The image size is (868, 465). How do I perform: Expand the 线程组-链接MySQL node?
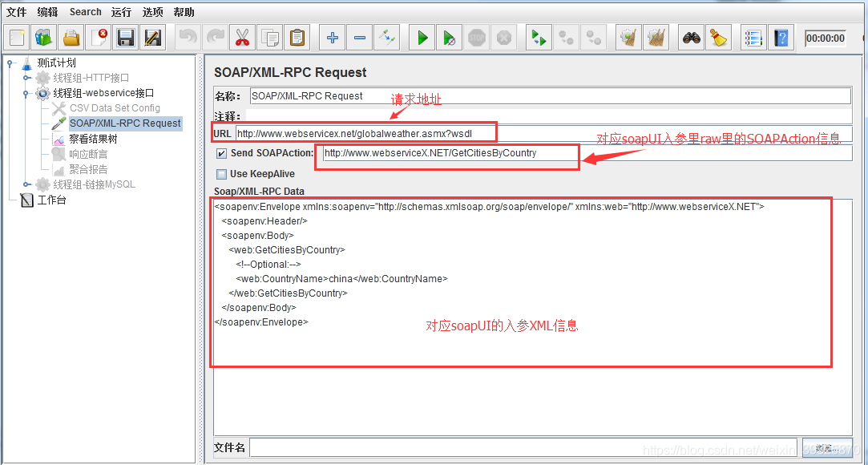point(26,184)
